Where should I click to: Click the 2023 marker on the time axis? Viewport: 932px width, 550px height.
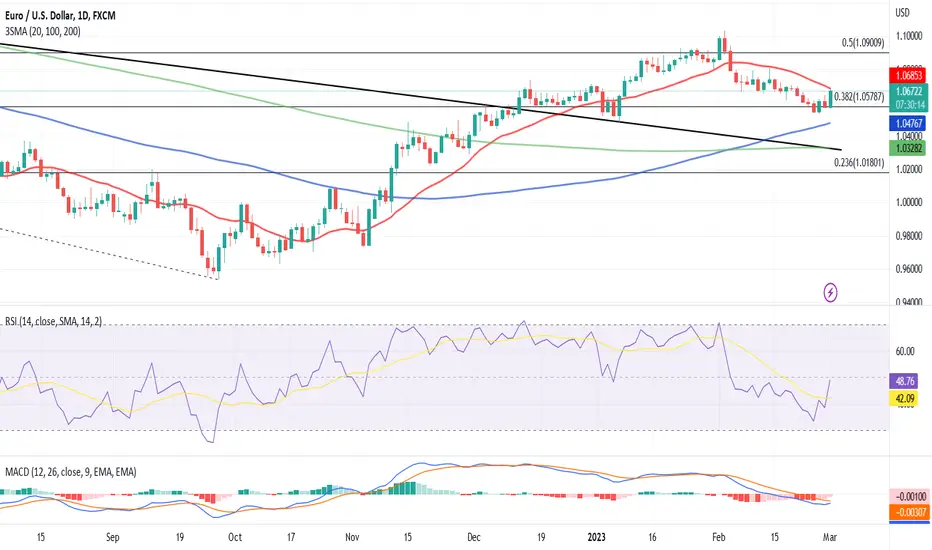click(596, 537)
